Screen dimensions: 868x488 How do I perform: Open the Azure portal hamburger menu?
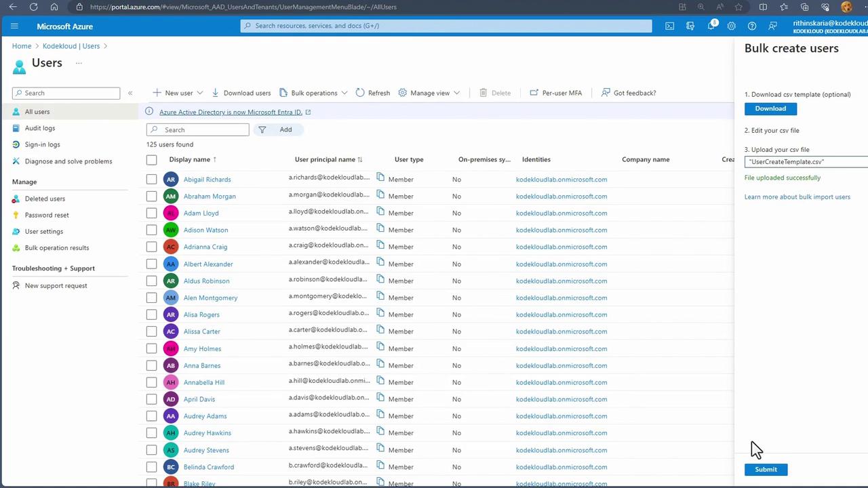(x=14, y=26)
